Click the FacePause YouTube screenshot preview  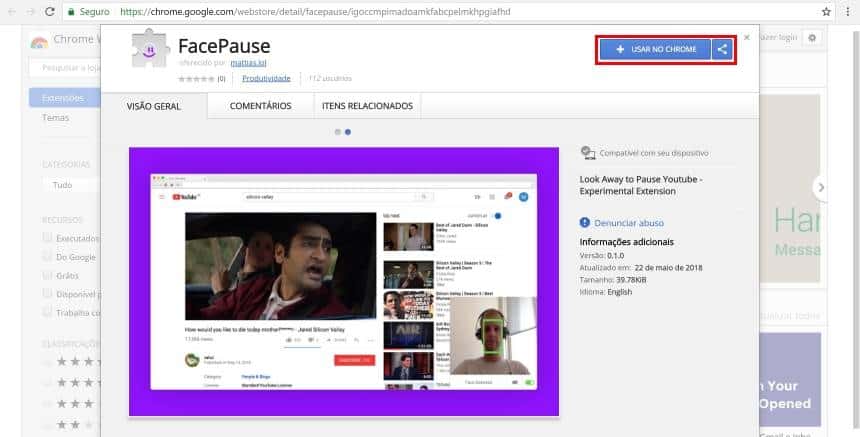coord(344,282)
